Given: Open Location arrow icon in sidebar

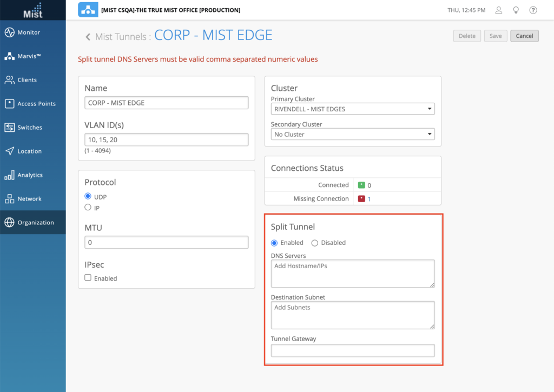Looking at the screenshot, I should (9, 151).
